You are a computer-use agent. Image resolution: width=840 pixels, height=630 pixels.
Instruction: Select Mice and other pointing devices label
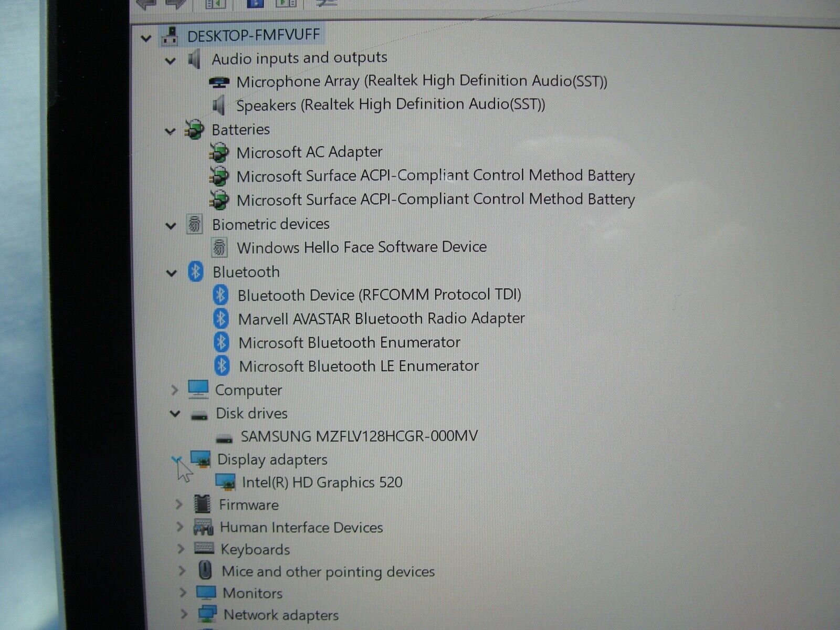[x=328, y=572]
